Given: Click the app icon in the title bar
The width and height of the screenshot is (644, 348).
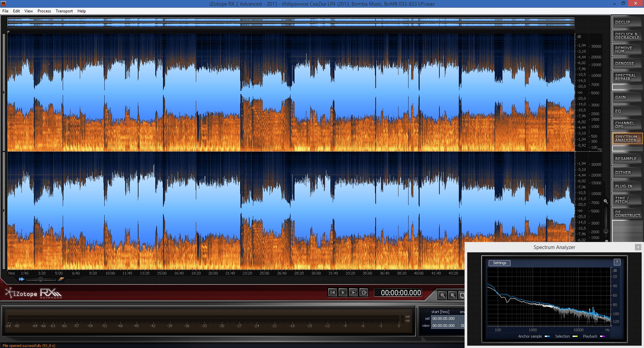Looking at the screenshot, I should [4, 4].
